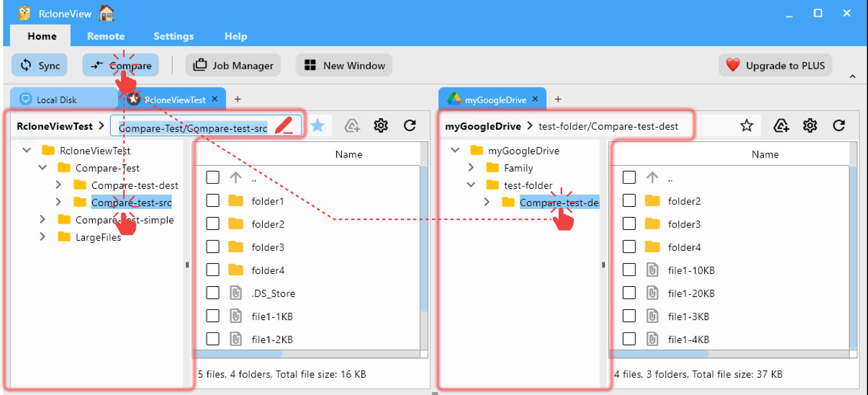Star the current myGoogleDrive path as favorite
The height and width of the screenshot is (395, 868).
pos(747,125)
